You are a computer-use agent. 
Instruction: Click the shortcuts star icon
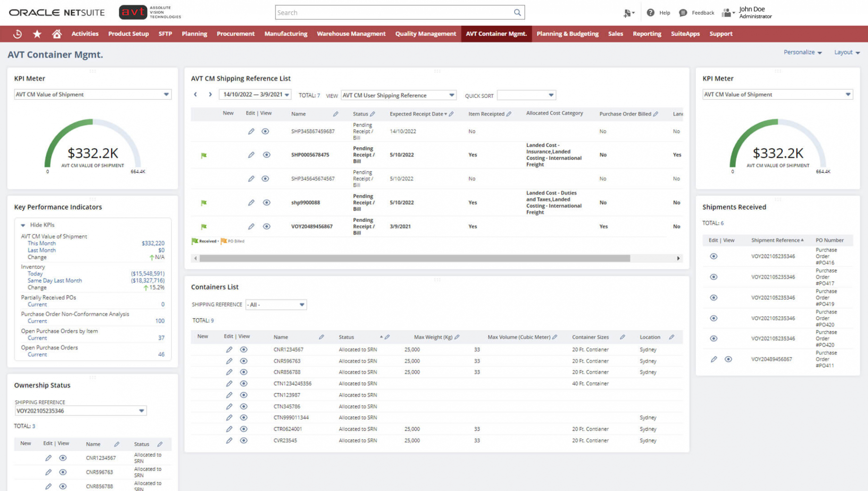(x=37, y=34)
